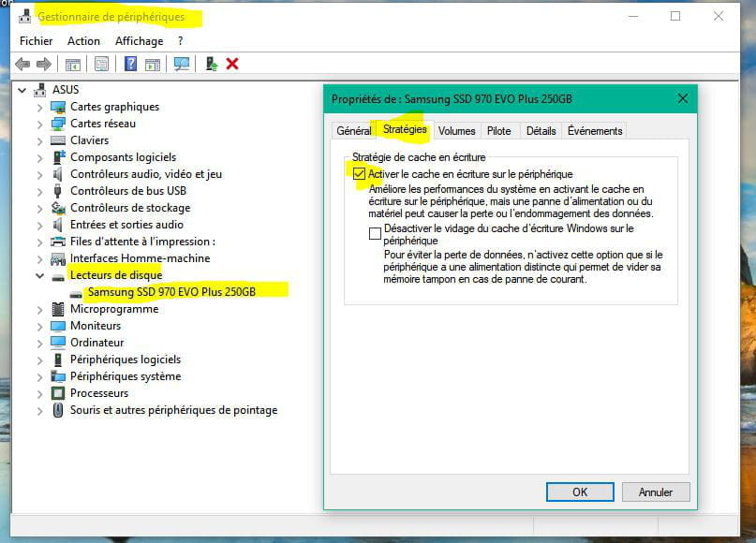756x543 pixels.
Task: Scan for hardware changes monitor icon
Action: (182, 64)
